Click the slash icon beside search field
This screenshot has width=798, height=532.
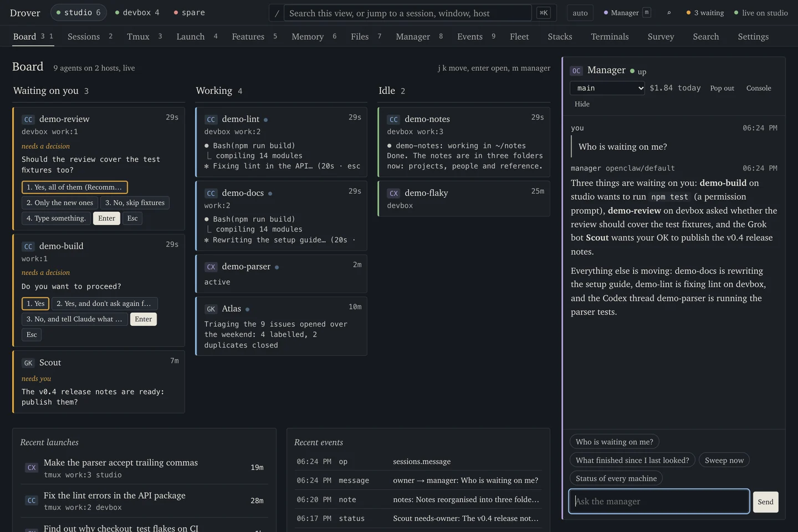point(277,13)
